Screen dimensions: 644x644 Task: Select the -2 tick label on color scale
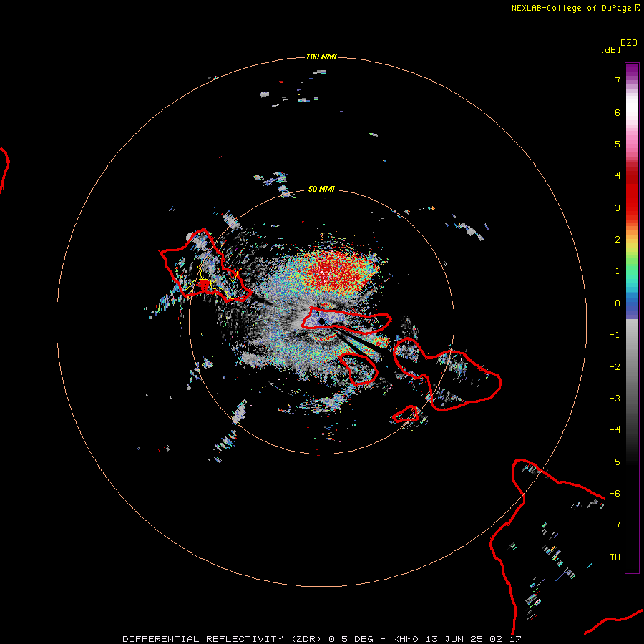(x=615, y=367)
